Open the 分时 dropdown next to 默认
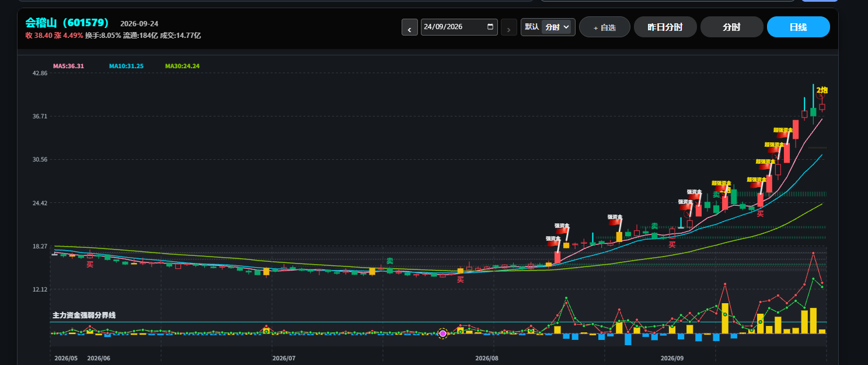 coord(556,27)
